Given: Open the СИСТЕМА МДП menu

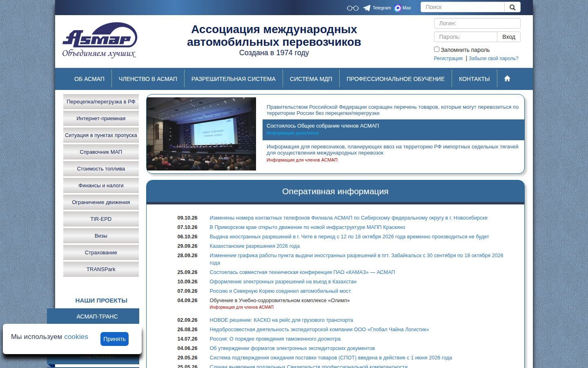Looking at the screenshot, I should pos(311,79).
